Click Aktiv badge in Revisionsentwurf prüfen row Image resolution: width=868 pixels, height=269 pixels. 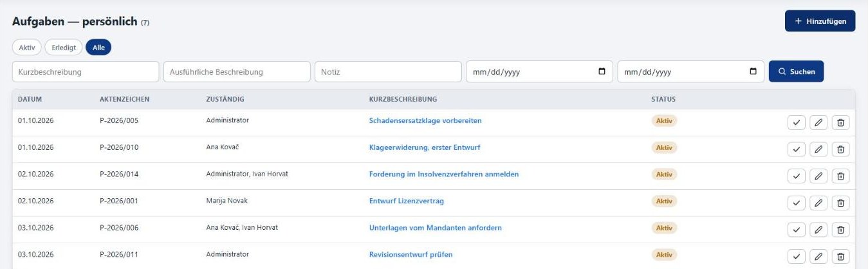(x=665, y=255)
